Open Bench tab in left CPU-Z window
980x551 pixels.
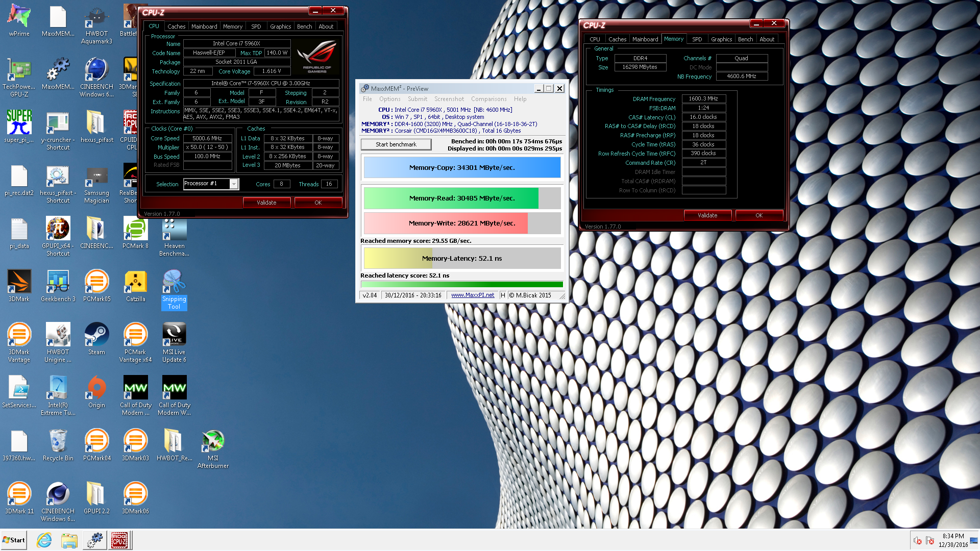[x=304, y=27]
